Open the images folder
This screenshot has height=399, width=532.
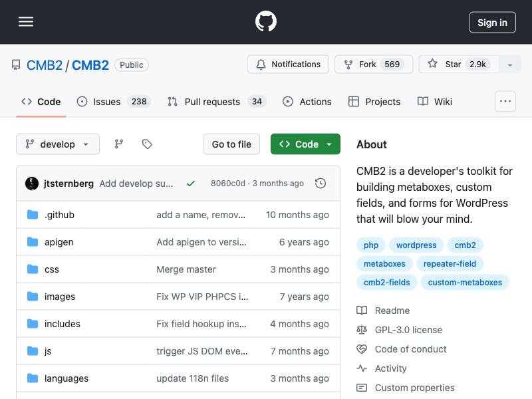click(x=60, y=297)
